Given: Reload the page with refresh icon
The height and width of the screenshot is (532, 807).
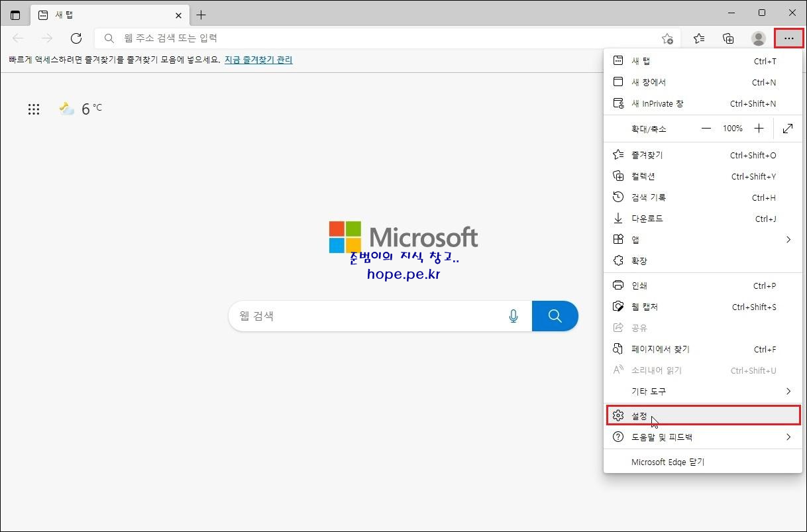Looking at the screenshot, I should pos(76,38).
